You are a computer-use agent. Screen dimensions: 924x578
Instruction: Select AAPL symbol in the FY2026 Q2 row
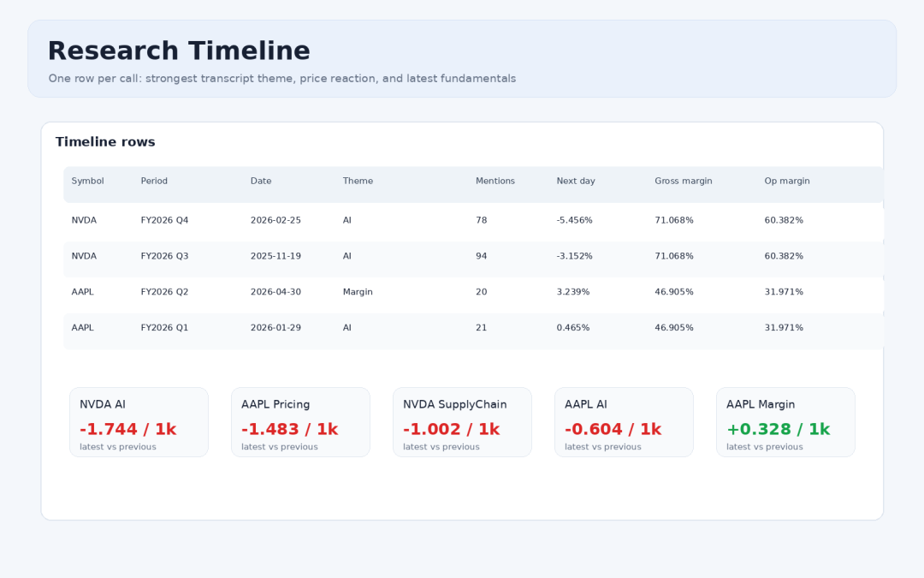pyautogui.click(x=82, y=292)
